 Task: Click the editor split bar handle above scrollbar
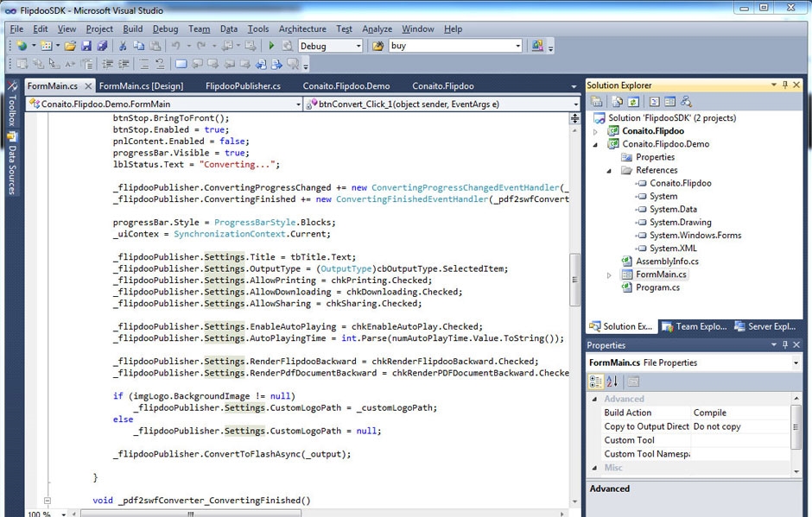click(574, 118)
